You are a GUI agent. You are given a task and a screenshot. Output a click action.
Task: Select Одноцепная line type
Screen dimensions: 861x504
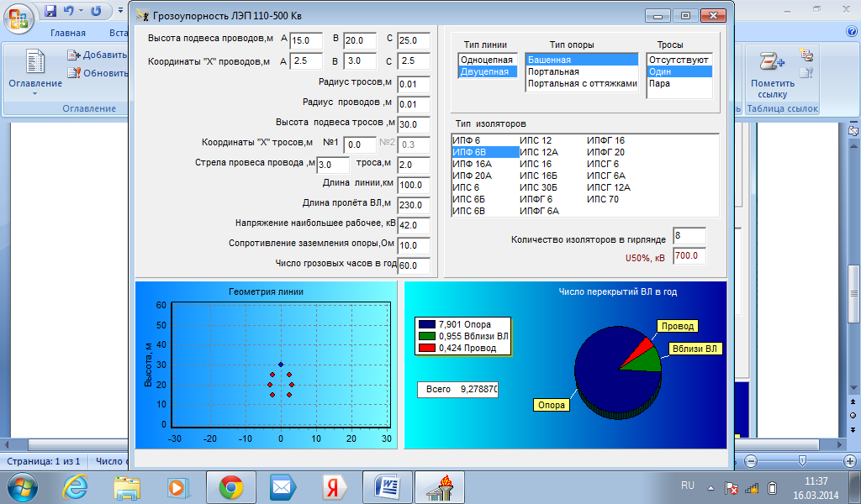click(x=486, y=60)
